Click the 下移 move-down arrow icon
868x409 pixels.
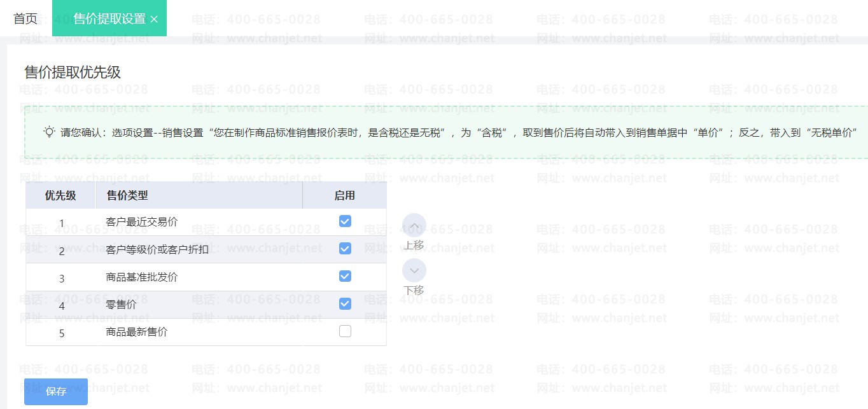414,270
